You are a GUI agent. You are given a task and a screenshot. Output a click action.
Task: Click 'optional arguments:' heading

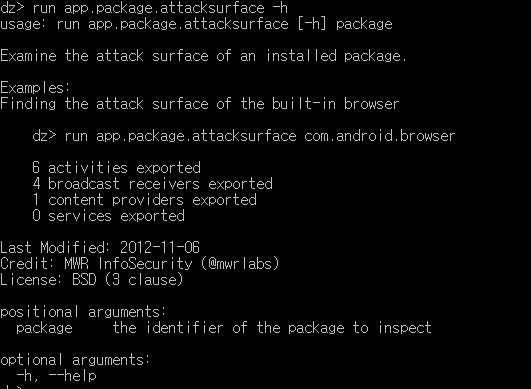[75, 360]
